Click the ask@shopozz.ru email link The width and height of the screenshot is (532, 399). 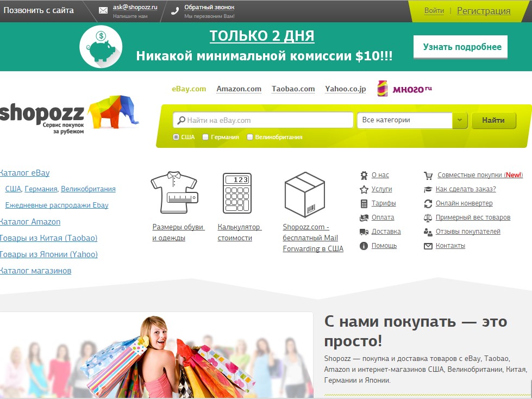pyautogui.click(x=135, y=7)
